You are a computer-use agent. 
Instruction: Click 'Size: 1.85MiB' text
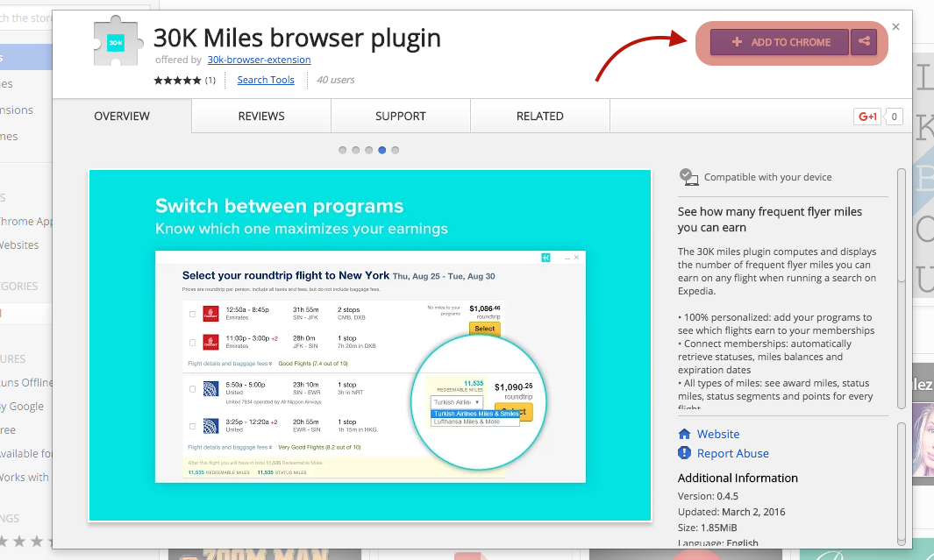[x=707, y=528]
